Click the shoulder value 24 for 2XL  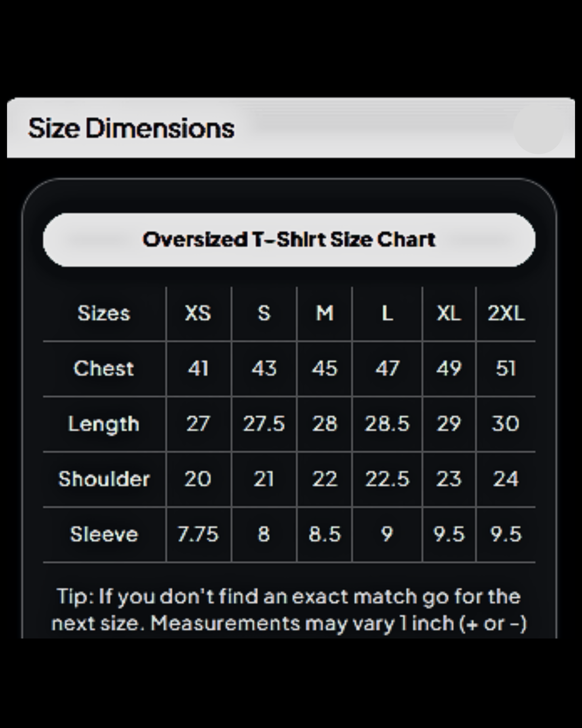pyautogui.click(x=506, y=479)
